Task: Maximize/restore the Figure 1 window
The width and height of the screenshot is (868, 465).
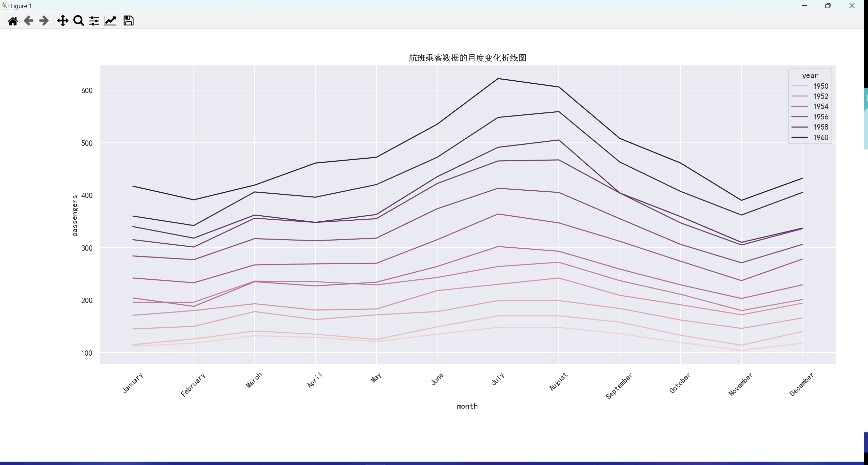Action: coord(827,6)
